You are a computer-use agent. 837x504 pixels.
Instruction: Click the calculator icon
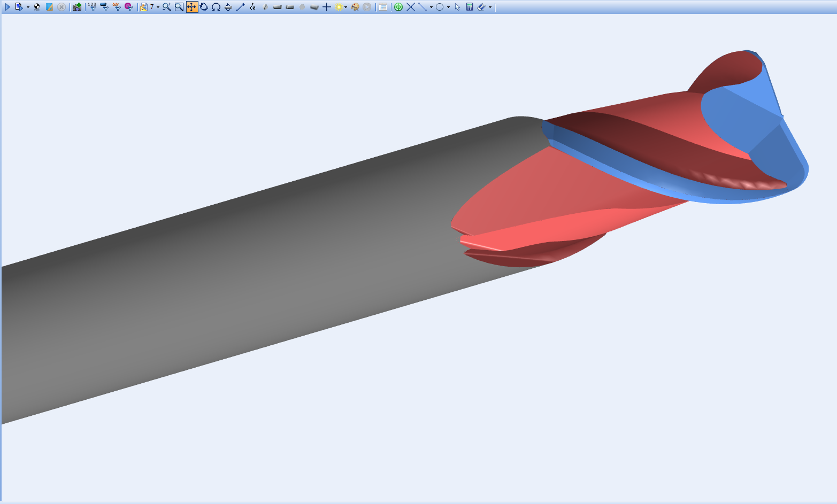[x=470, y=7]
